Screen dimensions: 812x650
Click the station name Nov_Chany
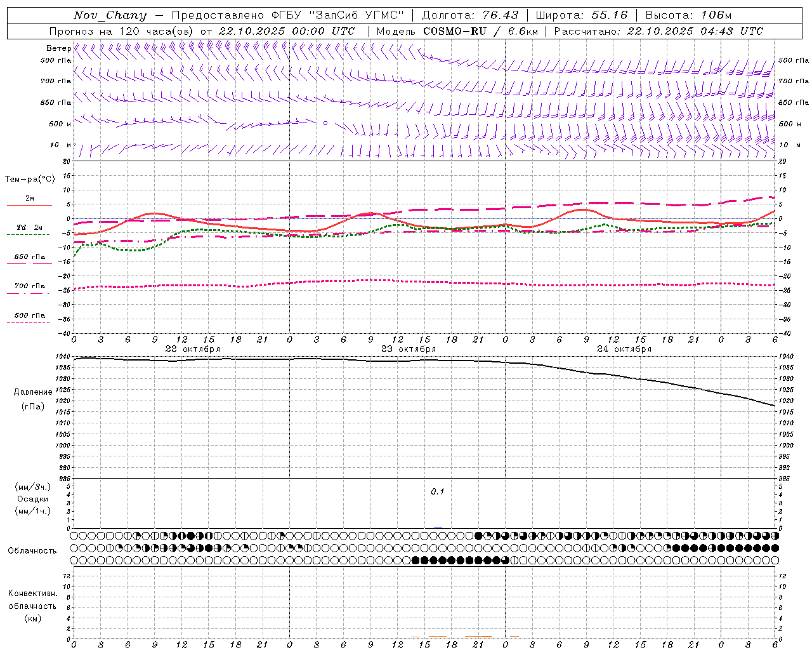[110, 15]
